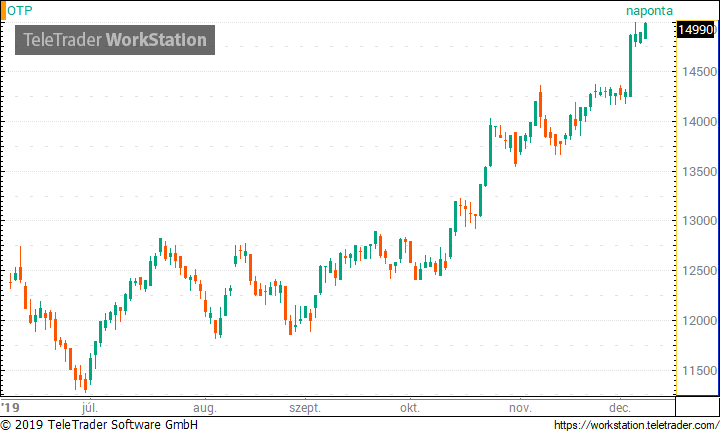The image size is (720, 434).
Task: Click the 13500 price axis label
Action: tap(699, 172)
